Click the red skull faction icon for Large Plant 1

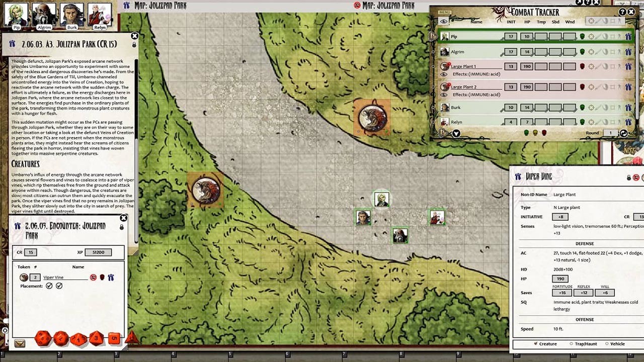tap(582, 66)
